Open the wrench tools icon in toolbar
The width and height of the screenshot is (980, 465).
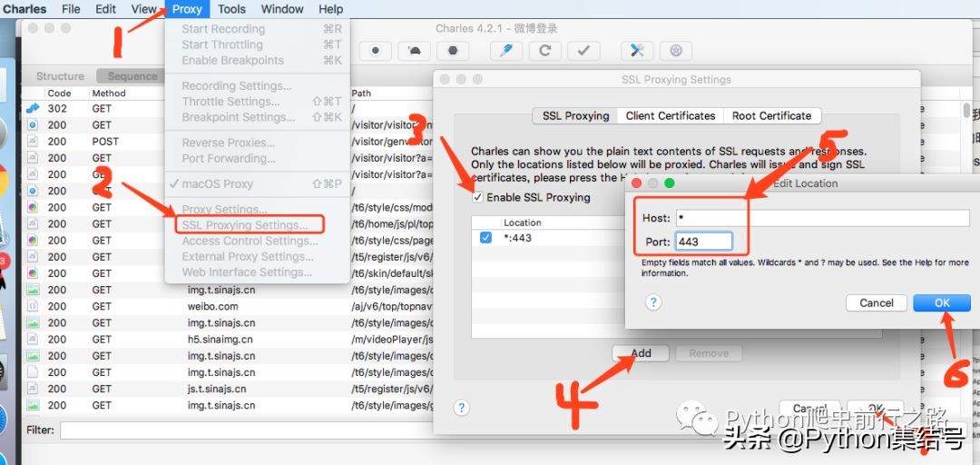tap(637, 52)
